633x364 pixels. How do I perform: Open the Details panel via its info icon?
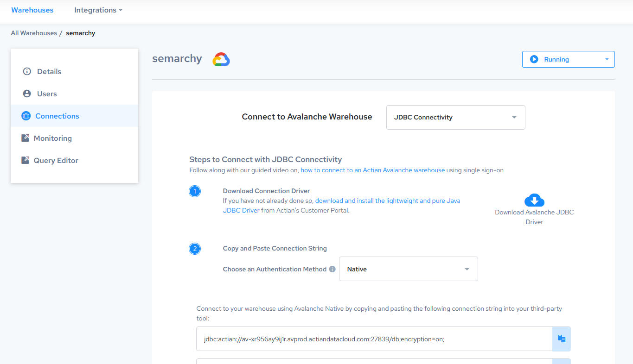[26, 71]
